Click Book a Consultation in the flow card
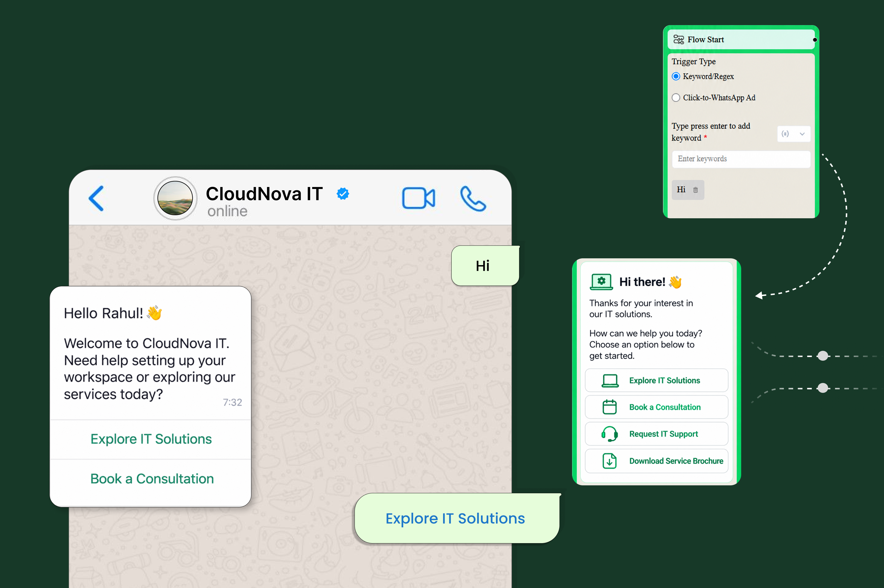Screen dimensions: 884x588 click(x=656, y=407)
